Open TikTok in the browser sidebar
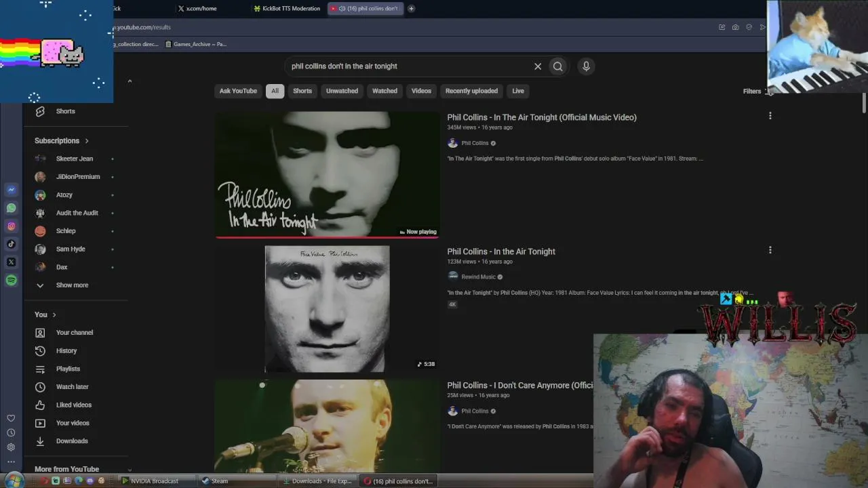868x488 pixels. click(11, 244)
